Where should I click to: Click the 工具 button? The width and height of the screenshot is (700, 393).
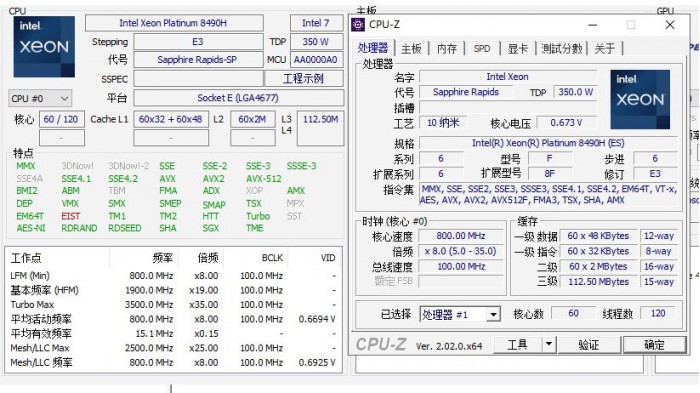(518, 344)
